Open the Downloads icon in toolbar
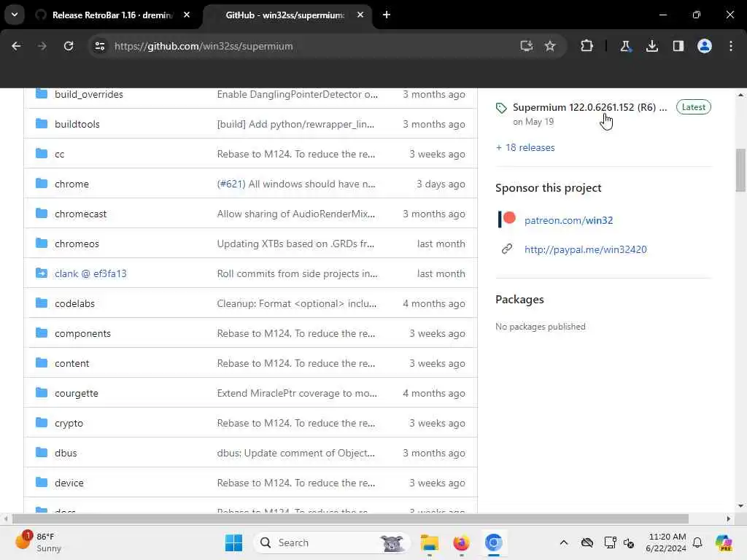This screenshot has height=560, width=747. (651, 46)
